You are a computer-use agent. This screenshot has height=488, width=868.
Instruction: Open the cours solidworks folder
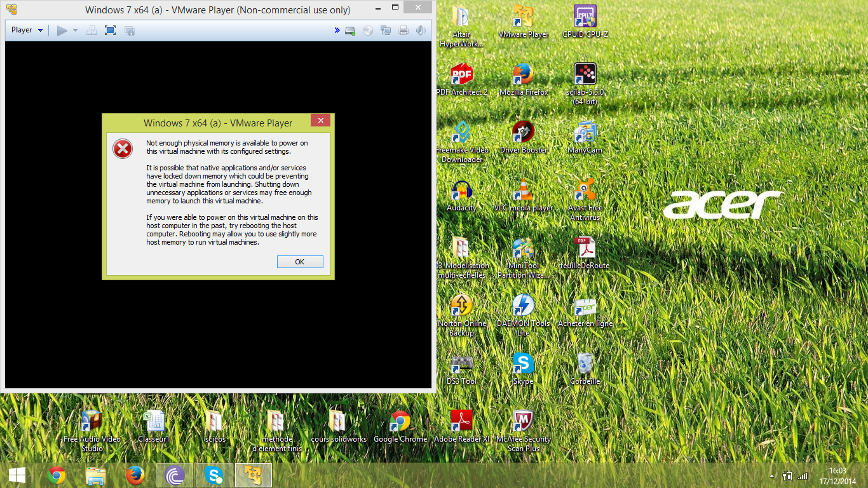[x=339, y=426]
